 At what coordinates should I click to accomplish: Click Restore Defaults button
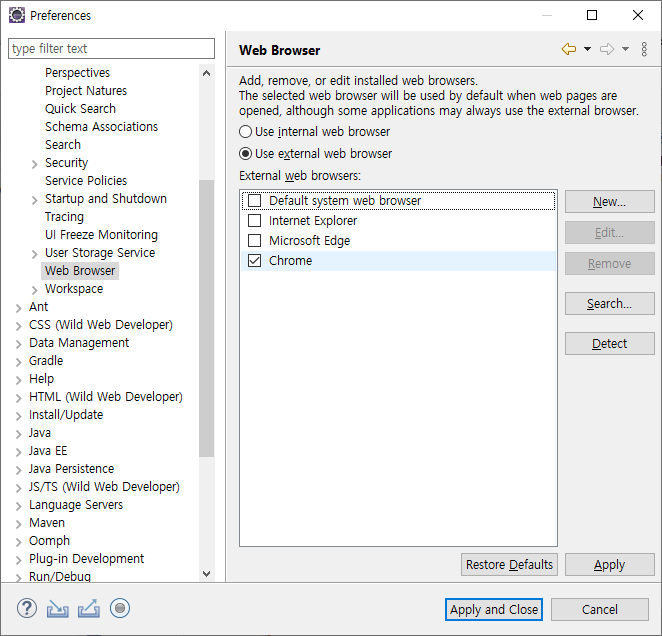pyautogui.click(x=509, y=565)
